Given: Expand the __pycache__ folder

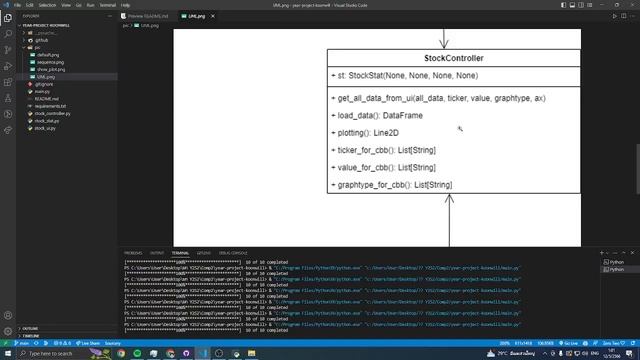Looking at the screenshot, I should pos(67,33).
